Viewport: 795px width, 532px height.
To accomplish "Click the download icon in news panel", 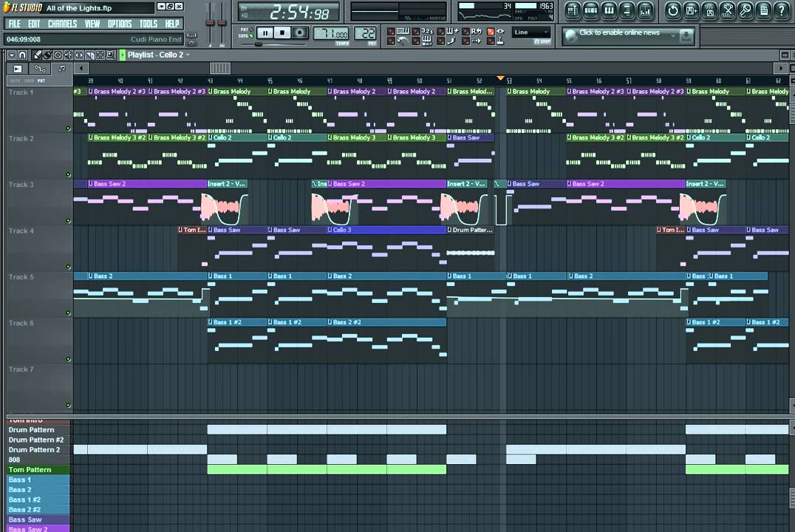I will pos(686,35).
